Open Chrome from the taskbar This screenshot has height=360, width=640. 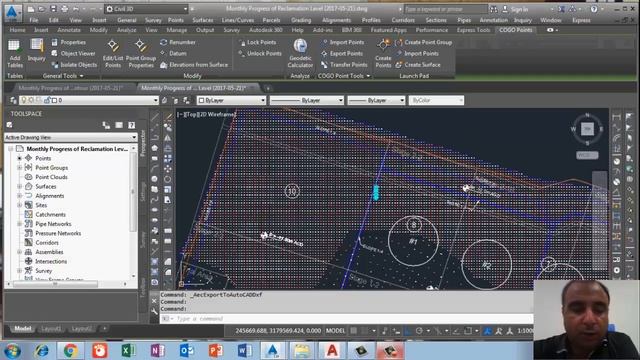70,351
